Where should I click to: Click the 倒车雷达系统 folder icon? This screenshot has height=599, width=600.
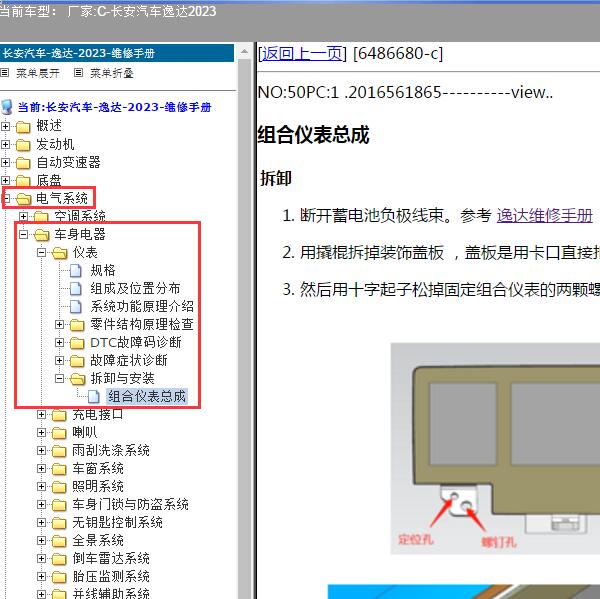(x=59, y=559)
